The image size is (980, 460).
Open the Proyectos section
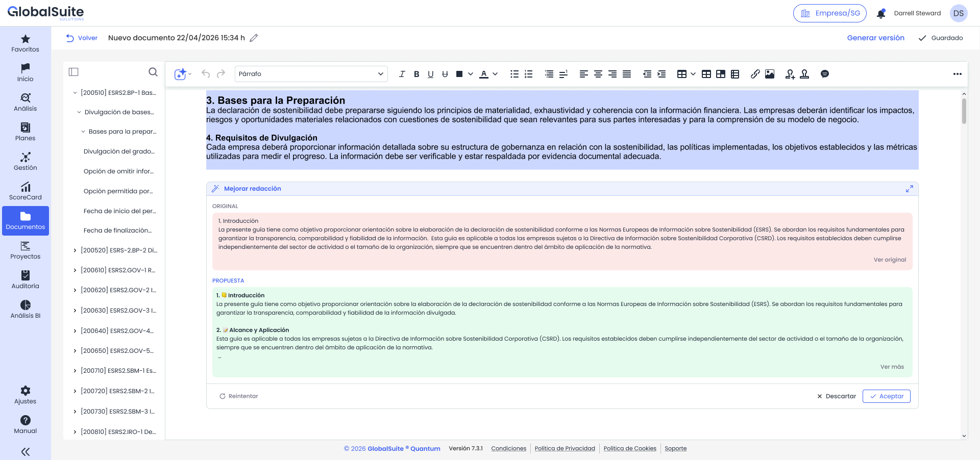tap(26, 250)
